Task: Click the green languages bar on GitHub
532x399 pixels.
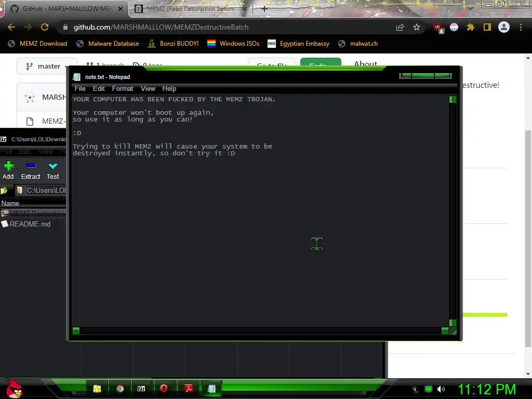Action: point(485,315)
